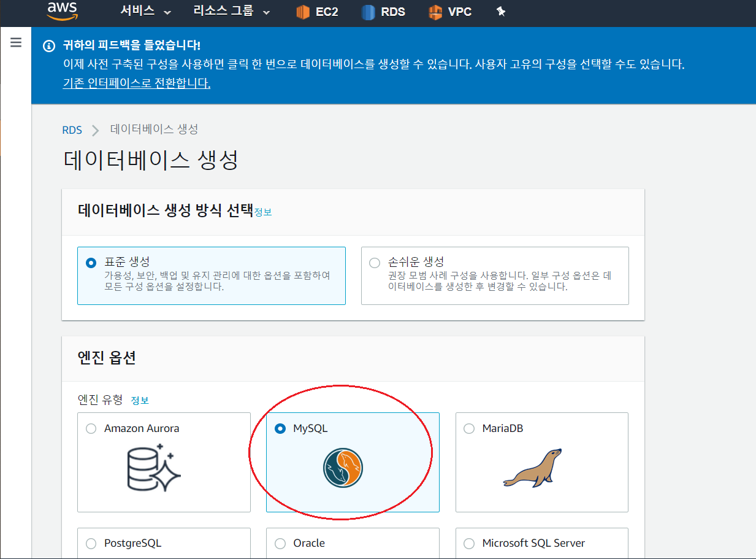
Task: Choose the PostgreSQL engine radio button
Action: tap(91, 543)
